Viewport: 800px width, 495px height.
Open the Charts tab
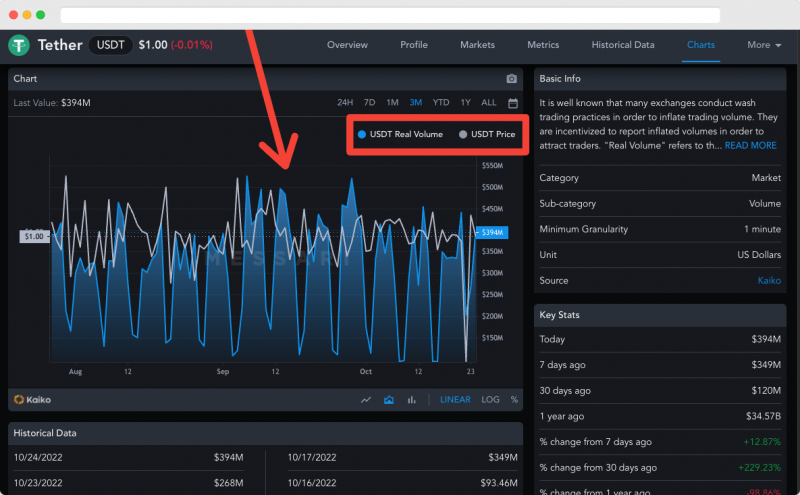point(701,45)
